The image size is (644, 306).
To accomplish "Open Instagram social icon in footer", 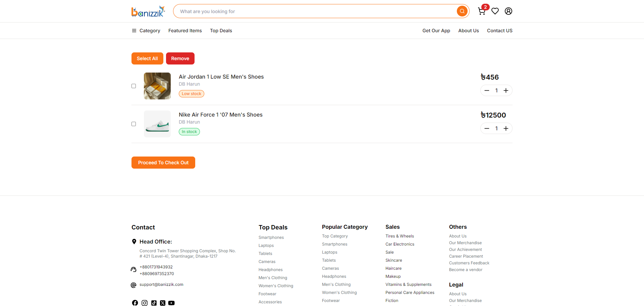I will click(x=145, y=303).
